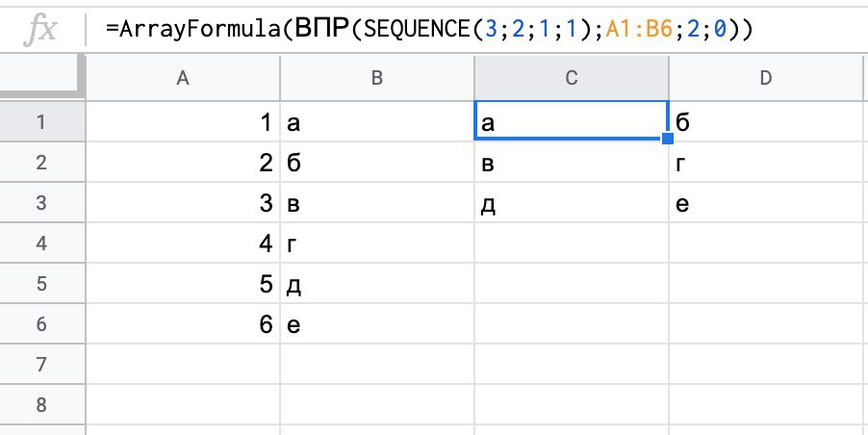Select column B by its header
868x435 pixels.
click(376, 79)
